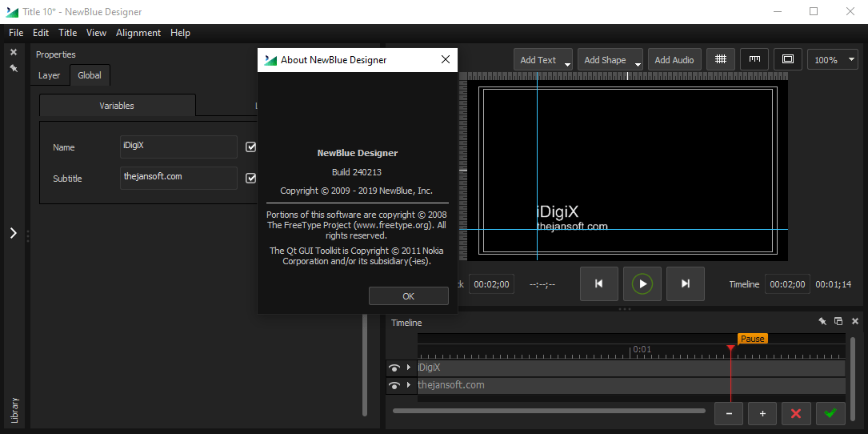868x434 pixels.
Task: Float the Timeline panel window
Action: coord(838,321)
